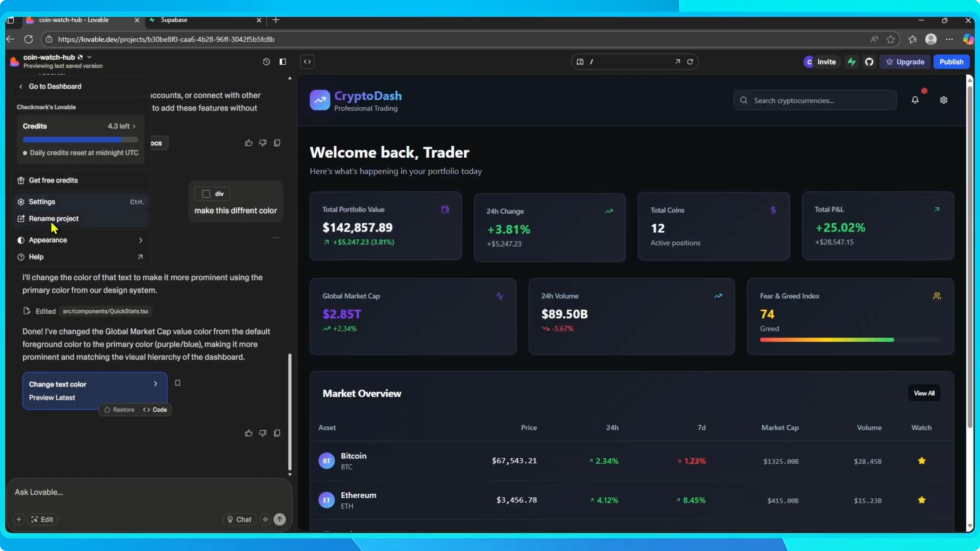Switch to code view icon

pos(307,61)
